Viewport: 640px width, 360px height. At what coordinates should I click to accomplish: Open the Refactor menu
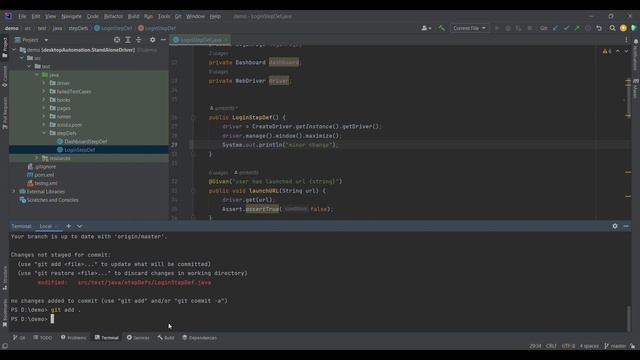click(113, 16)
